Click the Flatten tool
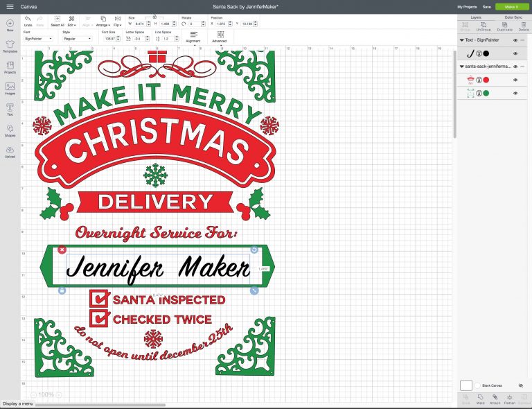The width and height of the screenshot is (532, 409). point(509,399)
